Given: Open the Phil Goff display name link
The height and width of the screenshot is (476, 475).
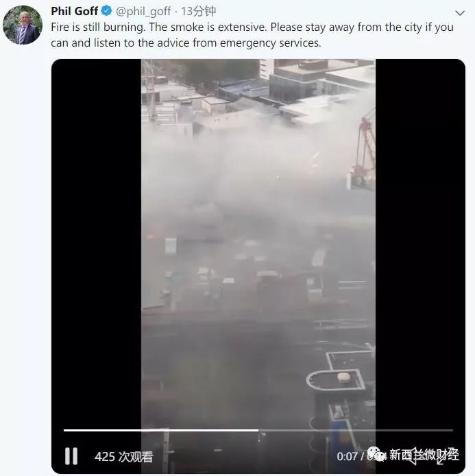Looking at the screenshot, I should [74, 11].
